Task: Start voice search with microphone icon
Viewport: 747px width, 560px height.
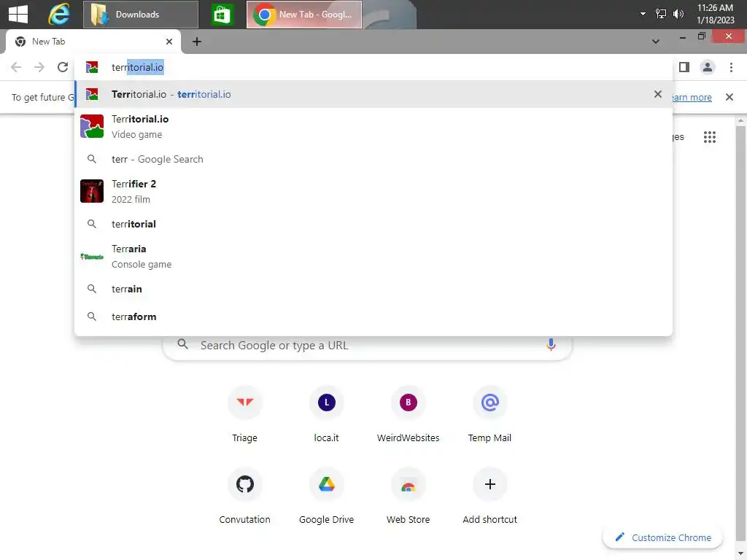Action: tap(551, 345)
